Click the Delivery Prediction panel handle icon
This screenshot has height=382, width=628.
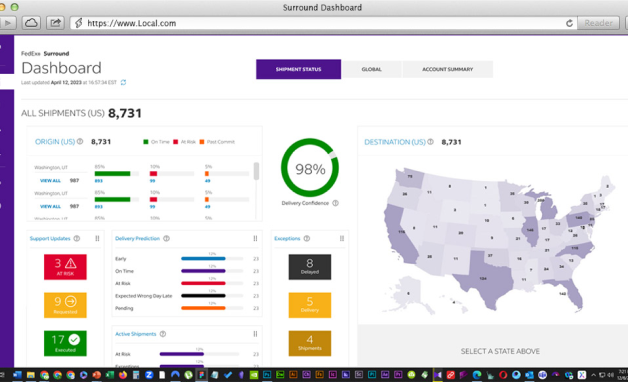256,238
